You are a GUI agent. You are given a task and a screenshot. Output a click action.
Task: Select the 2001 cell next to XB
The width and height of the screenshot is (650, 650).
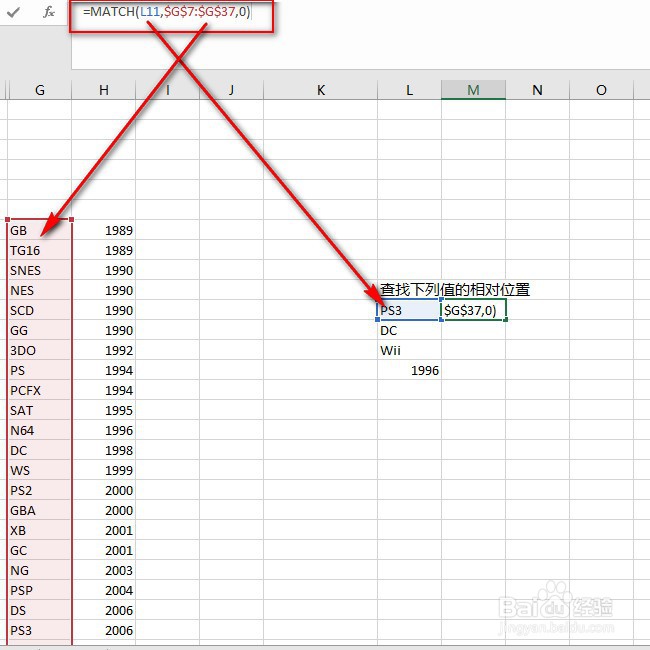pyautogui.click(x=104, y=530)
